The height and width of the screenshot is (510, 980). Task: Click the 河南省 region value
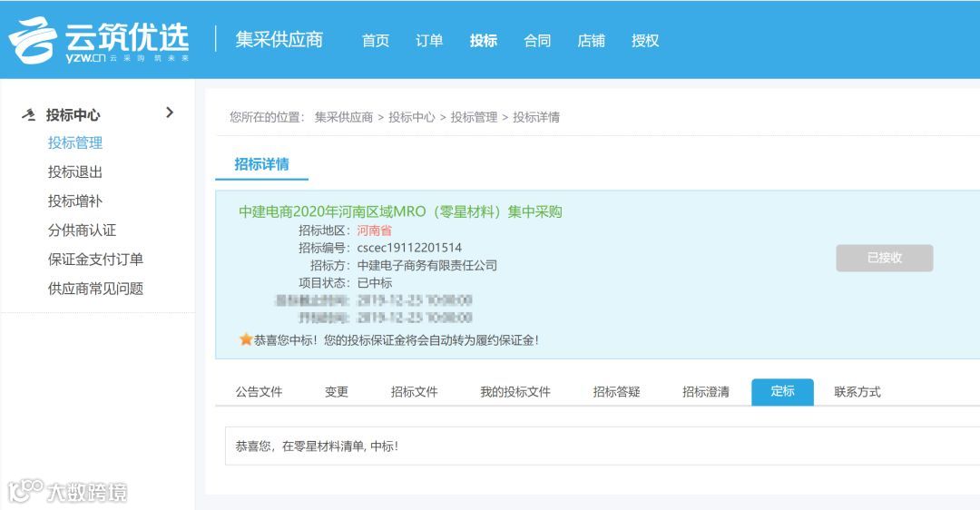[x=375, y=230]
